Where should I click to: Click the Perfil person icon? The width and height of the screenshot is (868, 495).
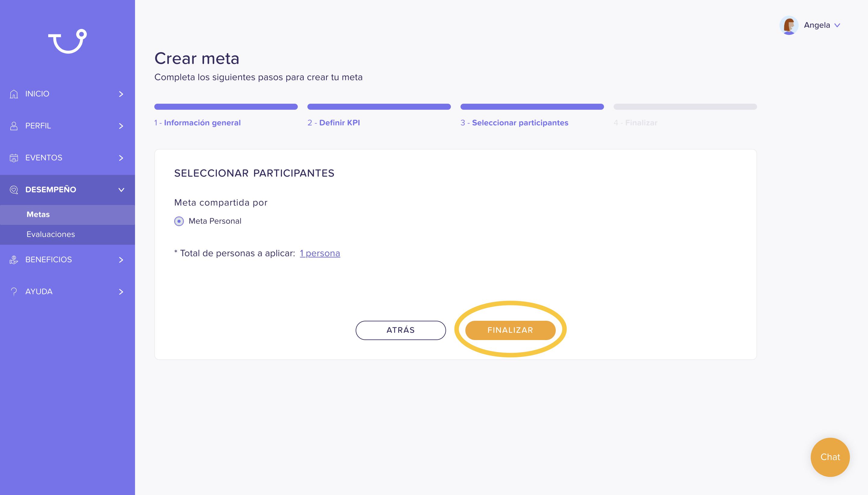[14, 126]
